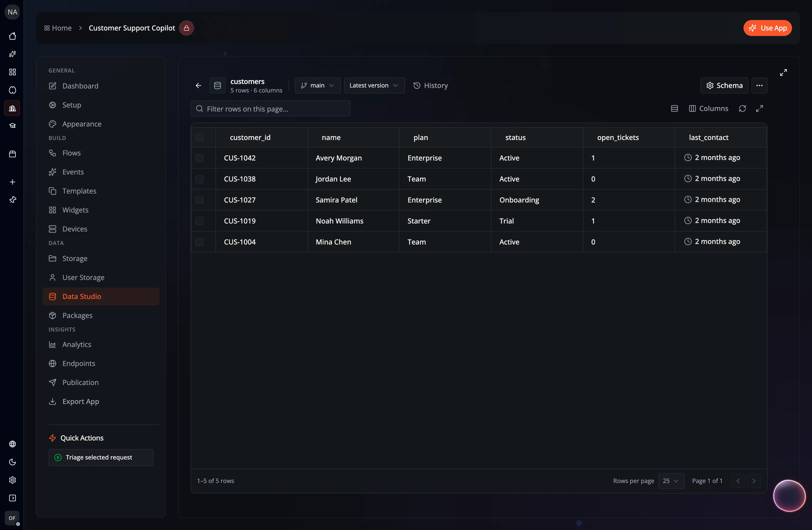Click the Use App button
The width and height of the screenshot is (812, 530).
767,28
